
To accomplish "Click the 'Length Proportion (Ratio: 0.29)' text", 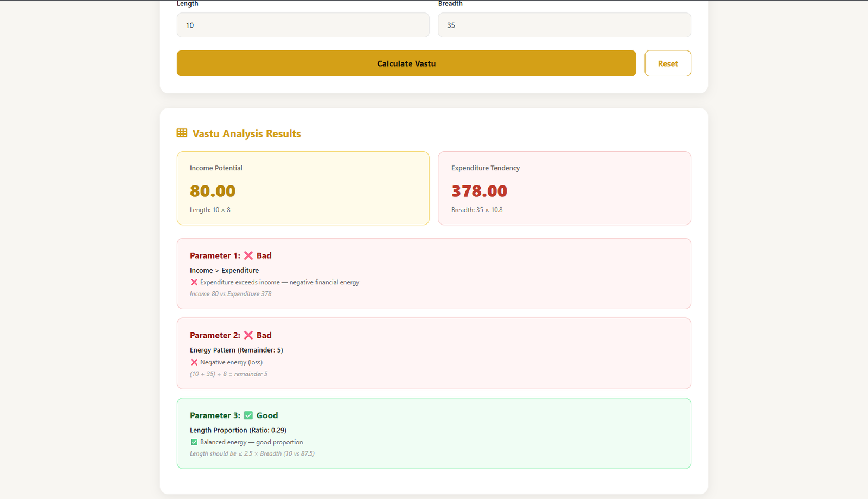I will coord(238,430).
